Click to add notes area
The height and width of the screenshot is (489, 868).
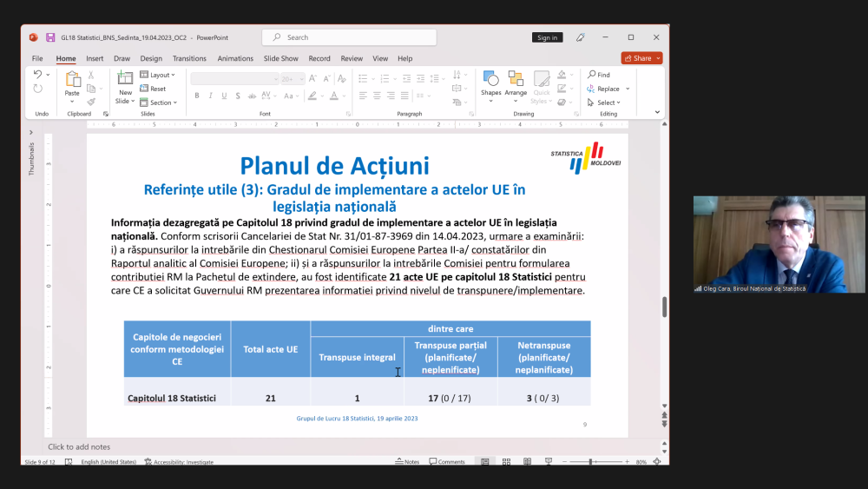(353, 447)
